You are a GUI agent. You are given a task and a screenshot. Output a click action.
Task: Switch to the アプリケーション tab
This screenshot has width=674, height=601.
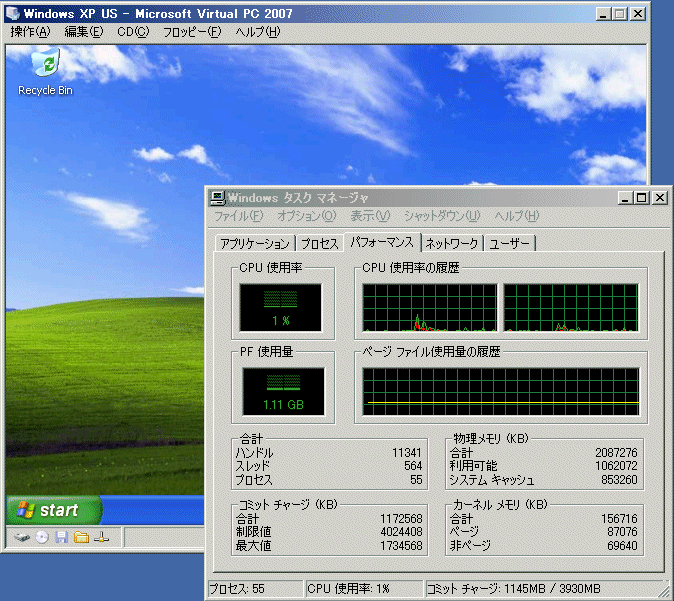point(255,244)
